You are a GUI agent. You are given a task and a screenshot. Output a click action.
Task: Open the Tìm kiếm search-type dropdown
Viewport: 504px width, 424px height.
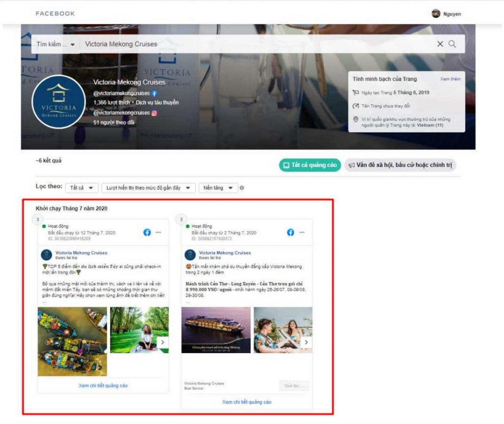(x=56, y=44)
